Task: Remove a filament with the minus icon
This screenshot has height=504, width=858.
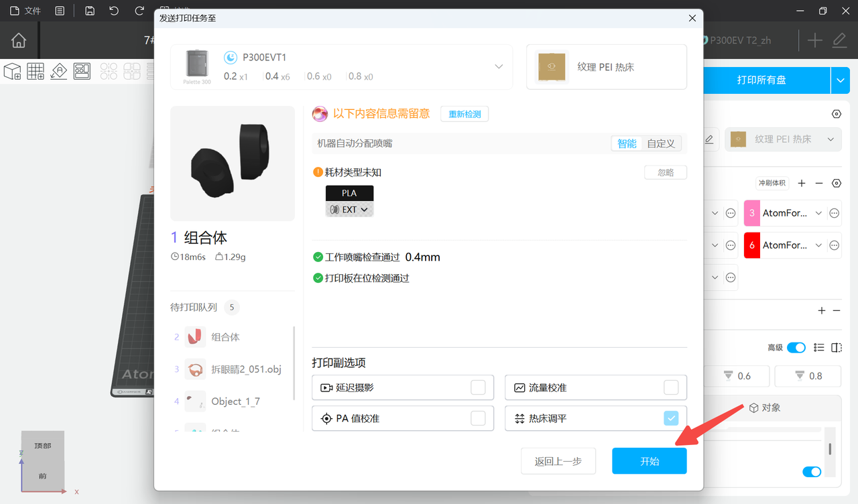Action: coord(818,183)
